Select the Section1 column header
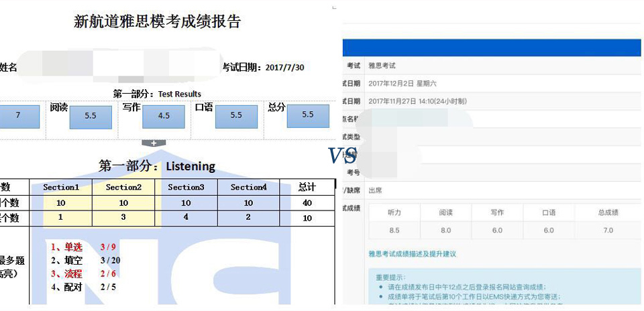This screenshot has width=644, height=311. (x=61, y=187)
